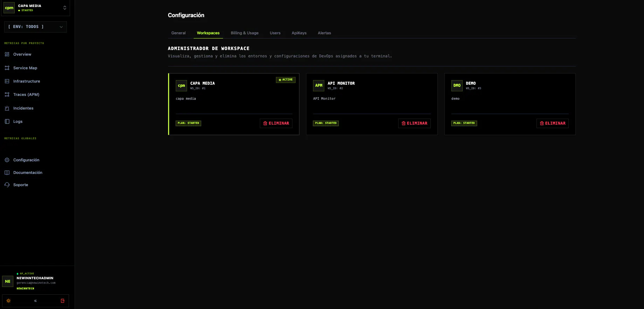Open Overview in the sidebar
The width and height of the screenshot is (644, 309).
22,54
